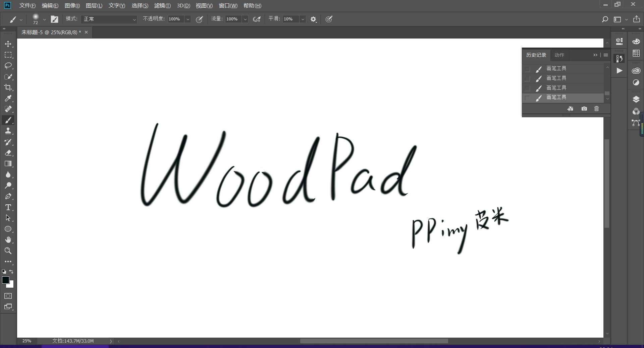This screenshot has height=348, width=644.
Task: Open the 文件(F) menu
Action: [x=28, y=6]
